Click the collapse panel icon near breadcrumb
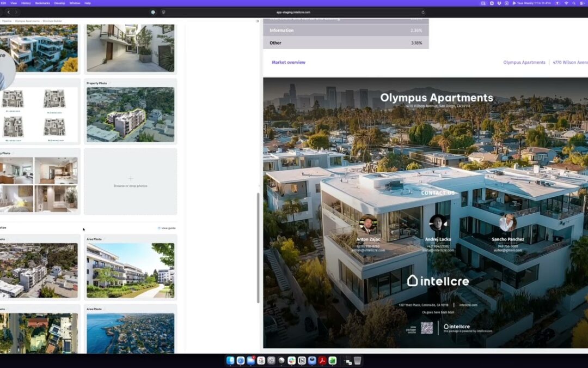 pos(257,21)
